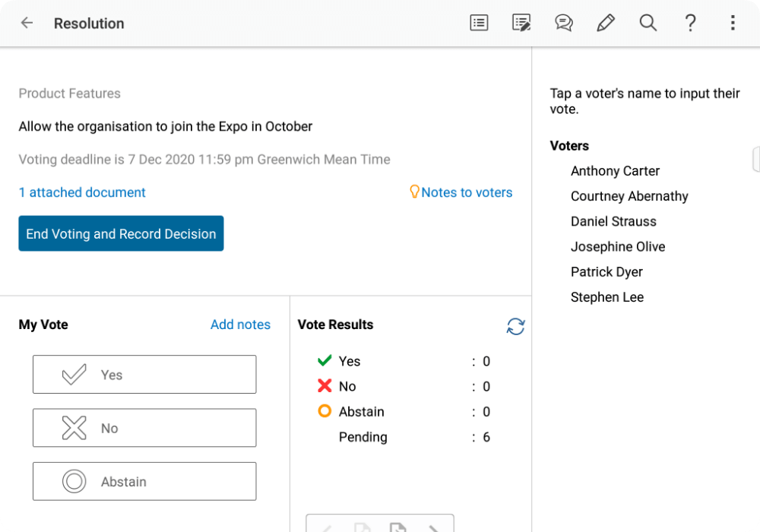Refresh the Vote Results
760x532 pixels.
pos(515,326)
